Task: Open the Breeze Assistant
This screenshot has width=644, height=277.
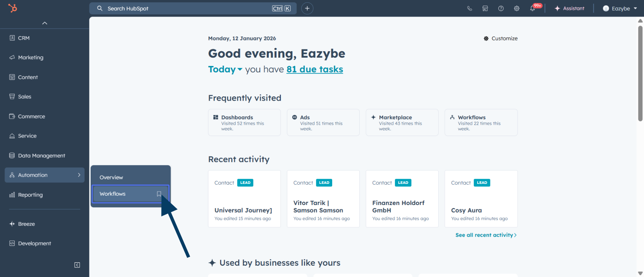Action: click(569, 8)
